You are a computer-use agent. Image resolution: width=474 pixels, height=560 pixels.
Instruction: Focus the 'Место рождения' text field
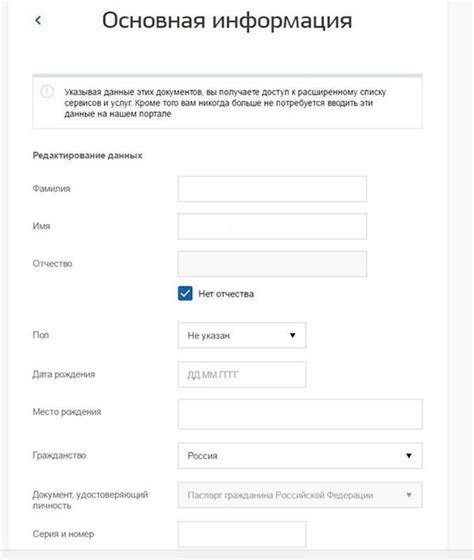click(300, 414)
